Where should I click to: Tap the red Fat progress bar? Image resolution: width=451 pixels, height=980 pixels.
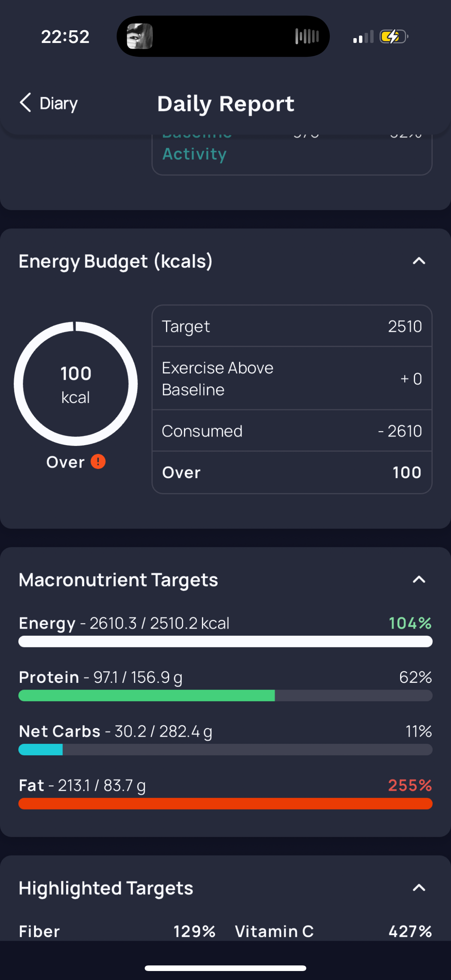pyautogui.click(x=225, y=804)
